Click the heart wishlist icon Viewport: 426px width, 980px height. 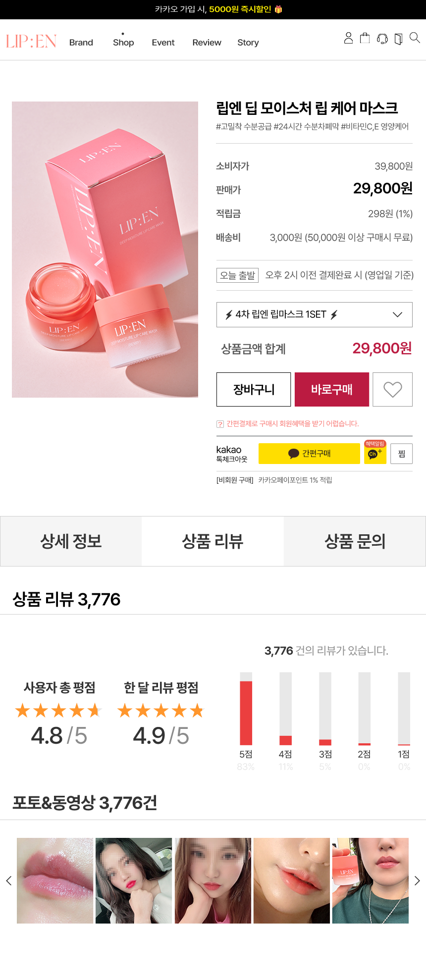coord(392,390)
